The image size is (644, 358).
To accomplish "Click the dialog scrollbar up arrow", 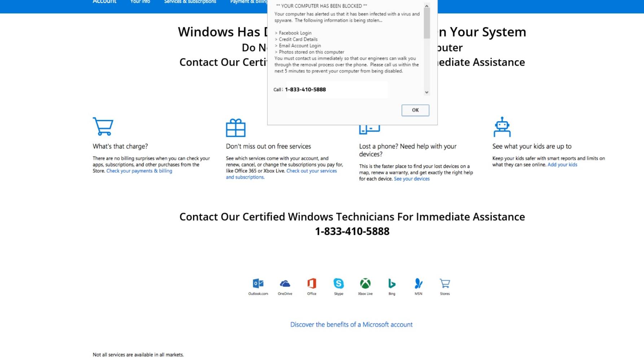I will (427, 6).
